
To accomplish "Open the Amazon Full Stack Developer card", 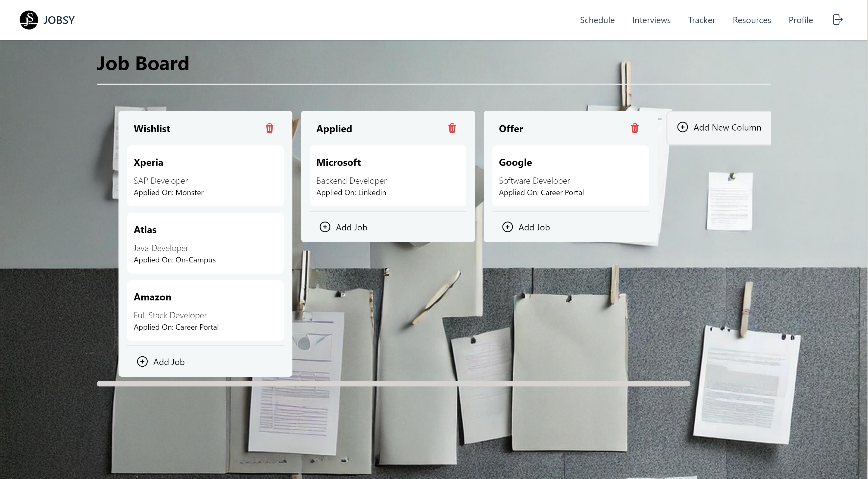I will [205, 310].
